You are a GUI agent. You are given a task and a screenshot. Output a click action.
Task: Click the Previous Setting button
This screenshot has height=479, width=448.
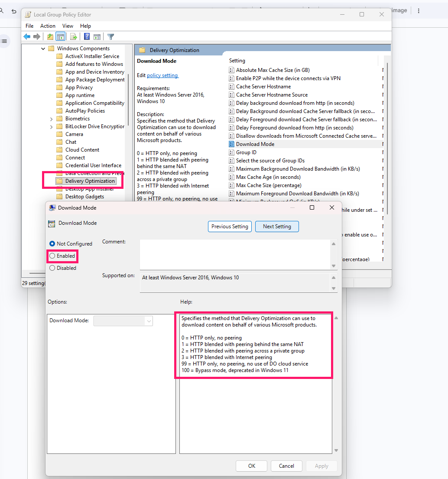(x=230, y=227)
